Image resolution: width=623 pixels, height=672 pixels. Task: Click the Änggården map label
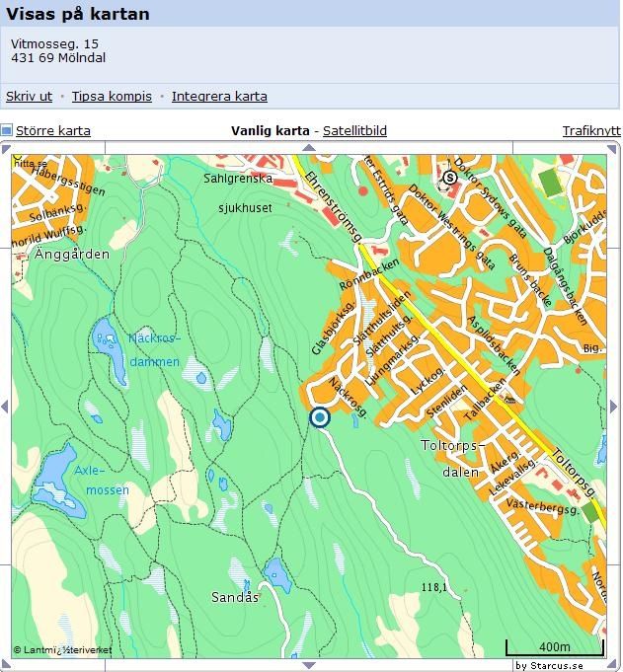pos(72,255)
